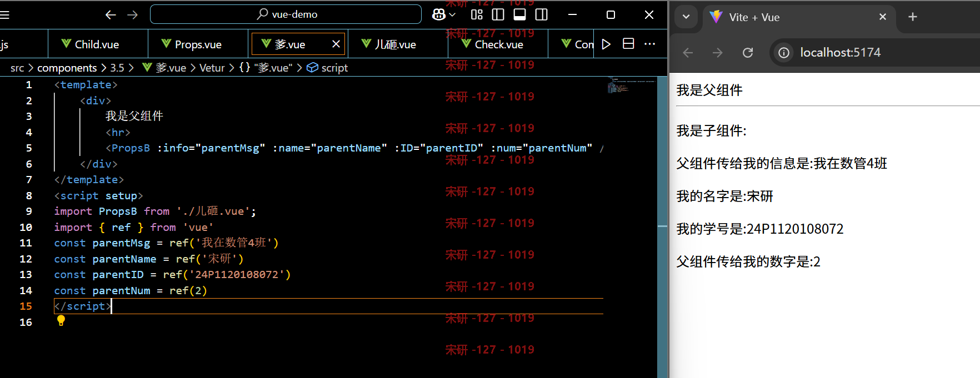
Task: Click the ref(2) value on line 14
Action: point(188,291)
